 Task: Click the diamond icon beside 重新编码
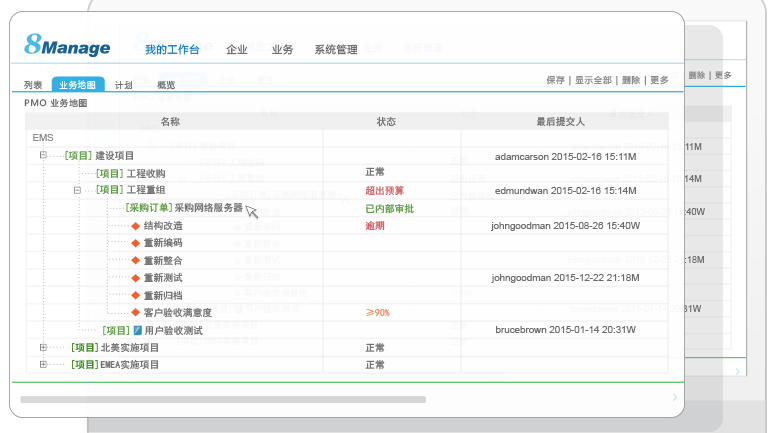(135, 243)
